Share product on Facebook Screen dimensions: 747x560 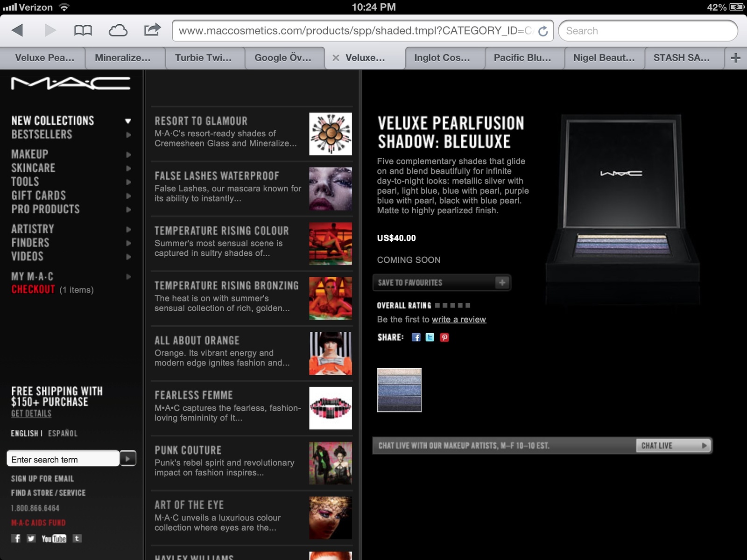click(x=416, y=337)
